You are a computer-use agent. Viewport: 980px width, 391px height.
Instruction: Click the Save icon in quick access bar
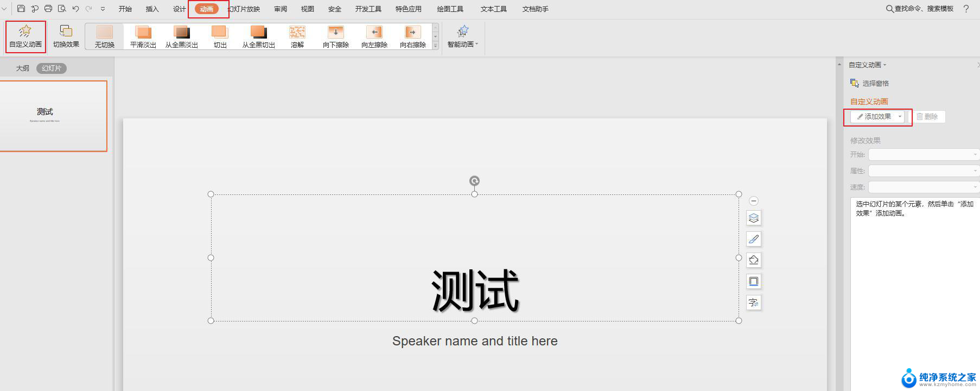[21, 9]
